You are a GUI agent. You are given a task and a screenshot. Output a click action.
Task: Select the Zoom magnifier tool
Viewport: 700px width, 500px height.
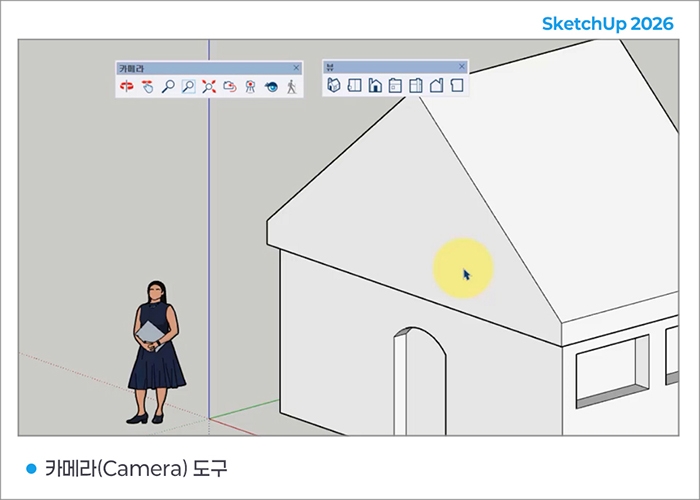click(x=168, y=86)
